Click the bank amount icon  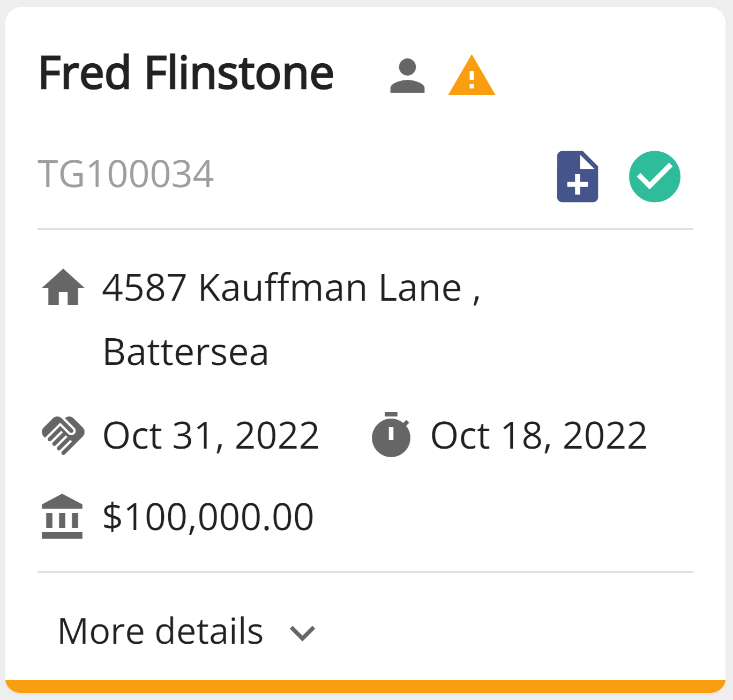click(62, 516)
